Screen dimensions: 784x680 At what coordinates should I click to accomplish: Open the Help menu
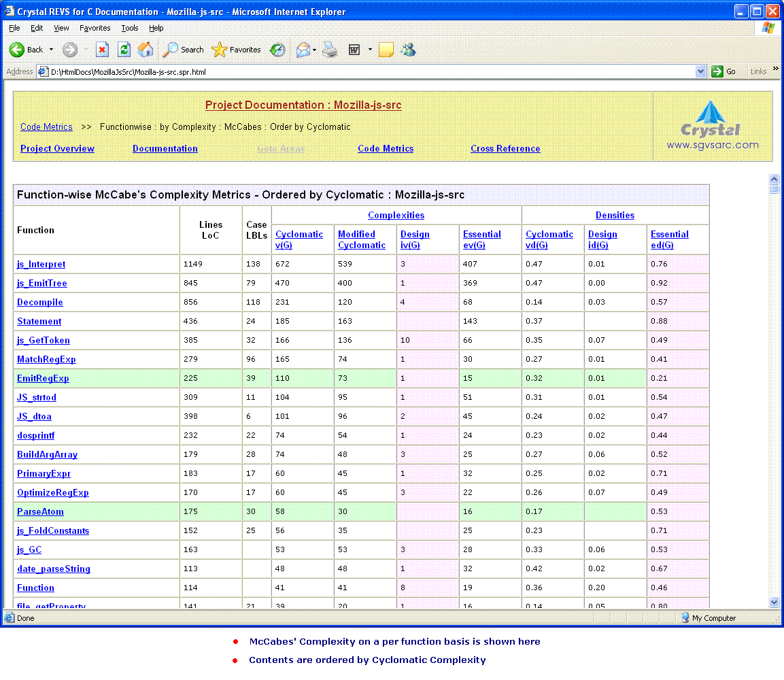156,28
